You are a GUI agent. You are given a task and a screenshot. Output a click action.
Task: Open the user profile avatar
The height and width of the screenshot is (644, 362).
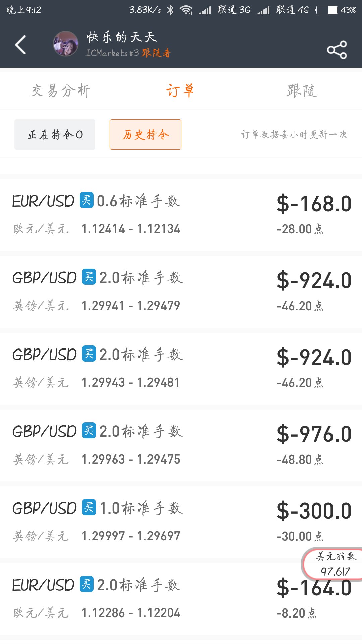click(66, 44)
